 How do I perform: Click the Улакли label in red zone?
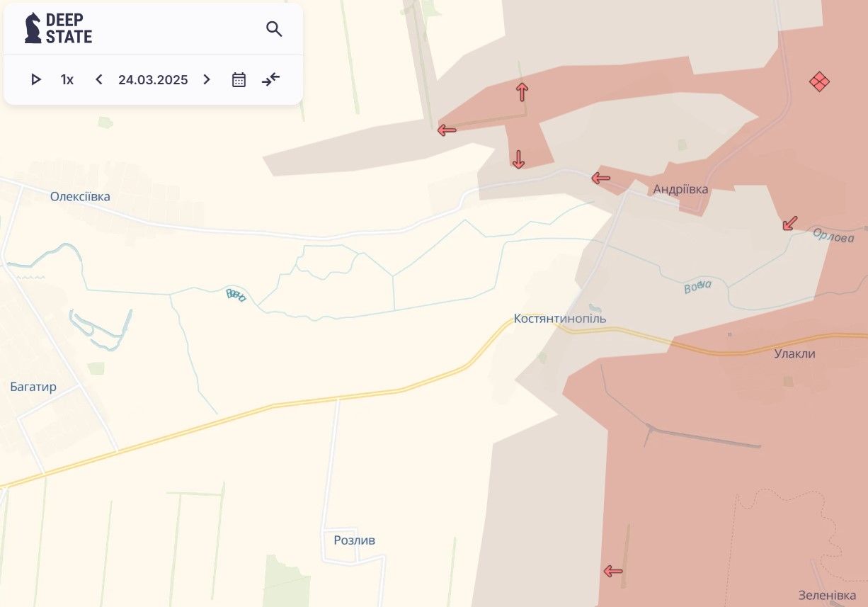(x=794, y=354)
